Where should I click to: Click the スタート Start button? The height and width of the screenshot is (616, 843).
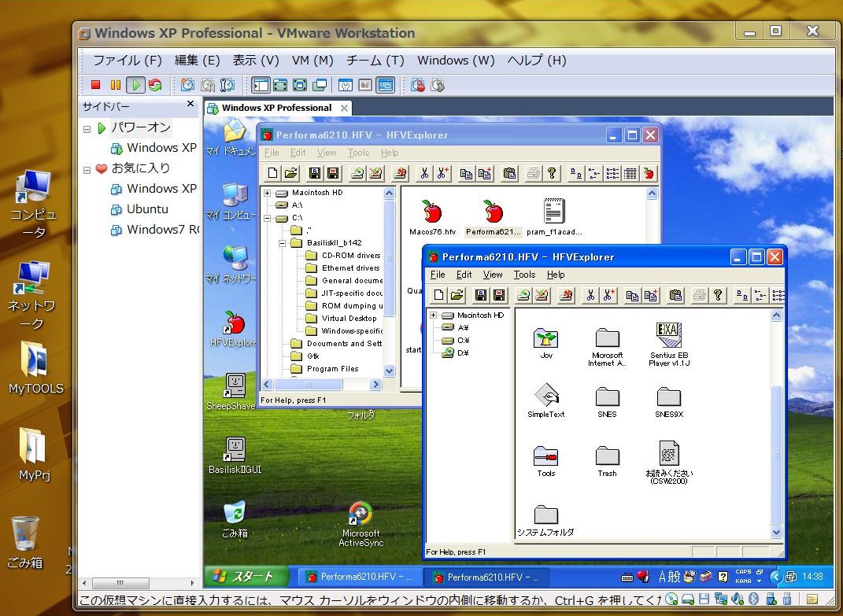246,576
